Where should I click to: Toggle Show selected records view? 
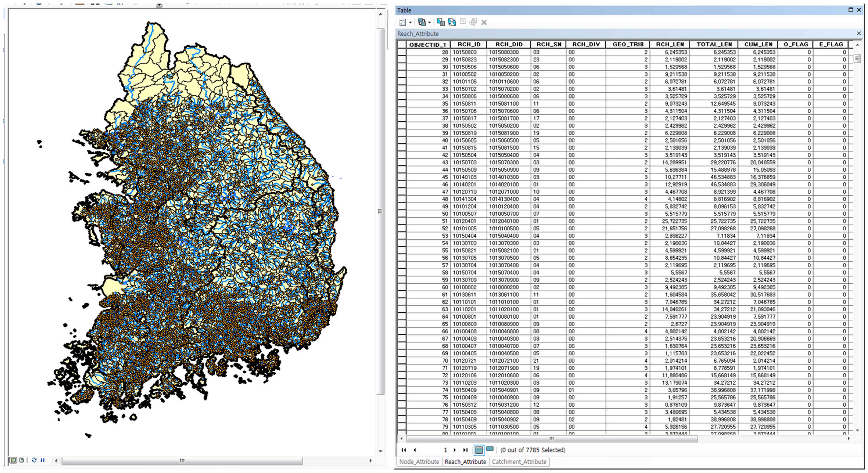click(490, 449)
